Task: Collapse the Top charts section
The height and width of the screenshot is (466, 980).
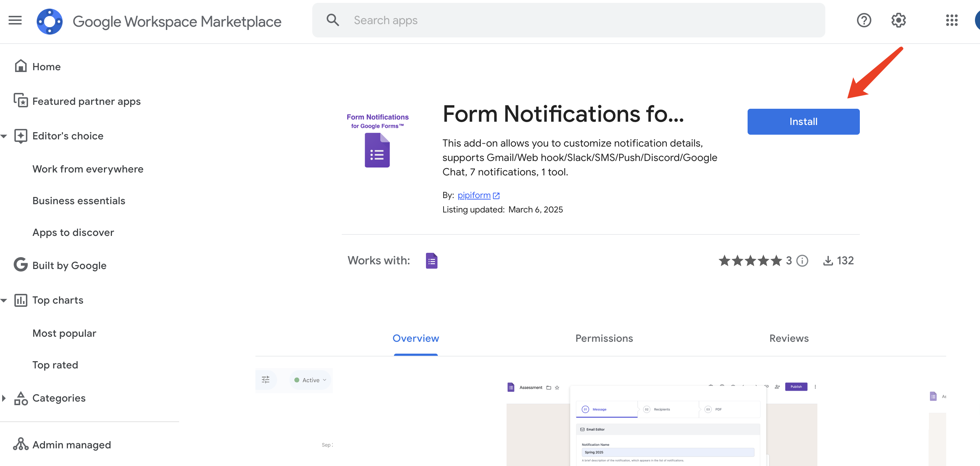Action: [4, 300]
